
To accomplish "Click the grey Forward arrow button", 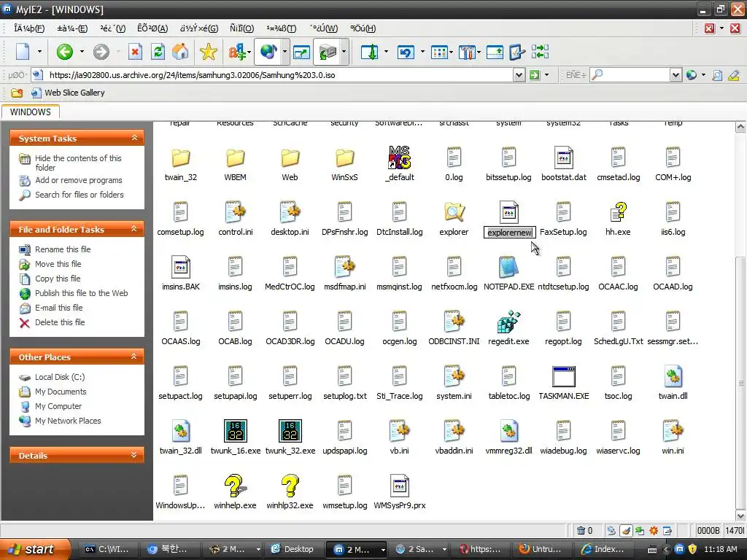I will [x=101, y=52].
